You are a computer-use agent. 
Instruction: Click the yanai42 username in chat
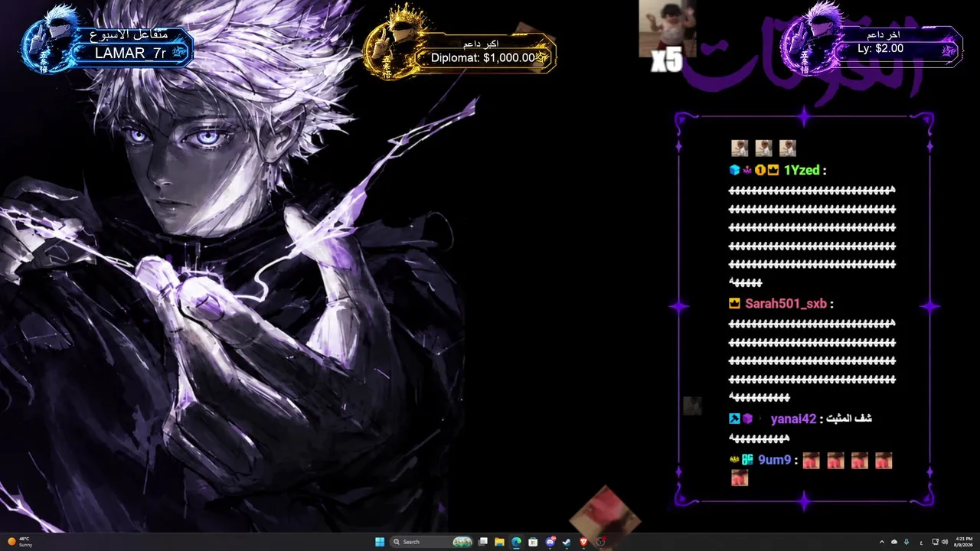tap(793, 419)
